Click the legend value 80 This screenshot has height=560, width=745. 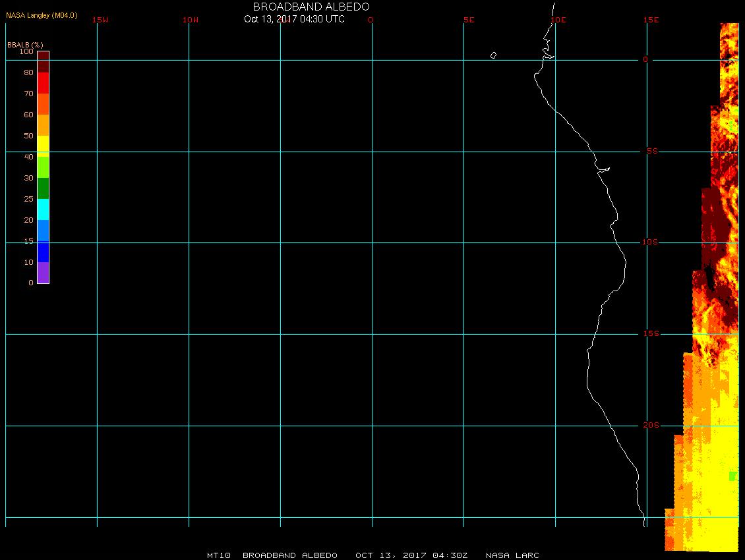pyautogui.click(x=29, y=72)
